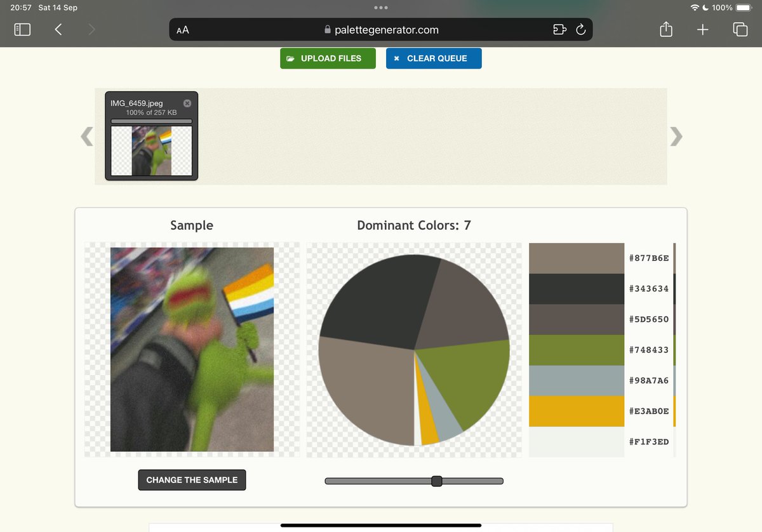
Task: Tap the 20:57 clock in status bar
Action: (21, 8)
